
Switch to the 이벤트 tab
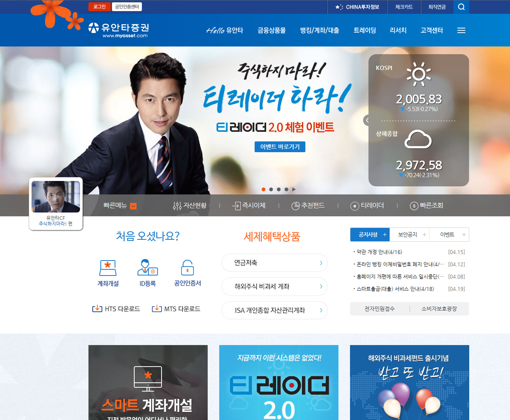(449, 234)
